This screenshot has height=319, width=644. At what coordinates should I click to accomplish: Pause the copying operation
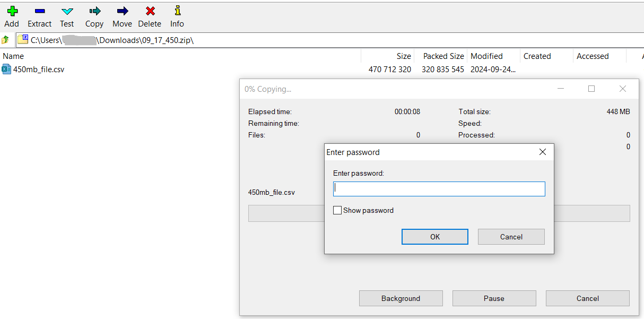click(x=494, y=298)
